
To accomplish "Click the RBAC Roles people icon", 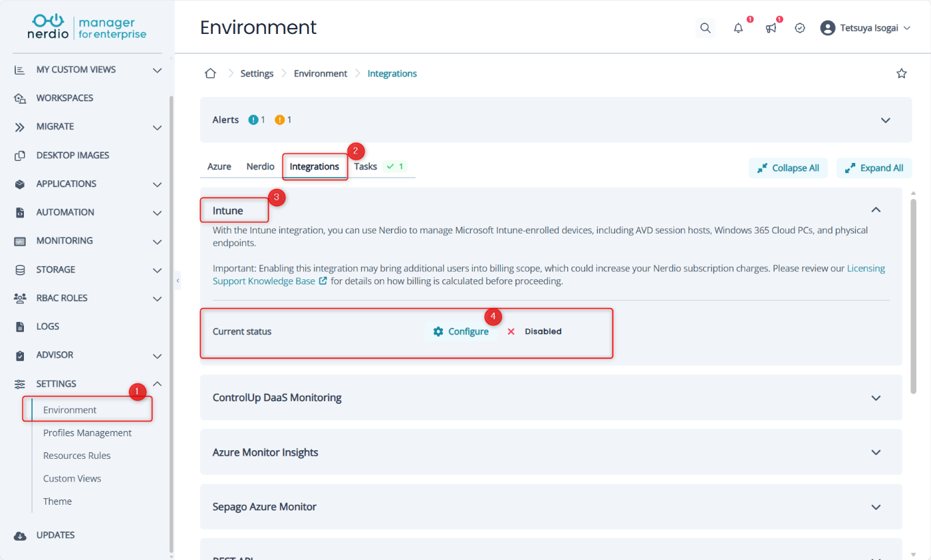I will (20, 298).
